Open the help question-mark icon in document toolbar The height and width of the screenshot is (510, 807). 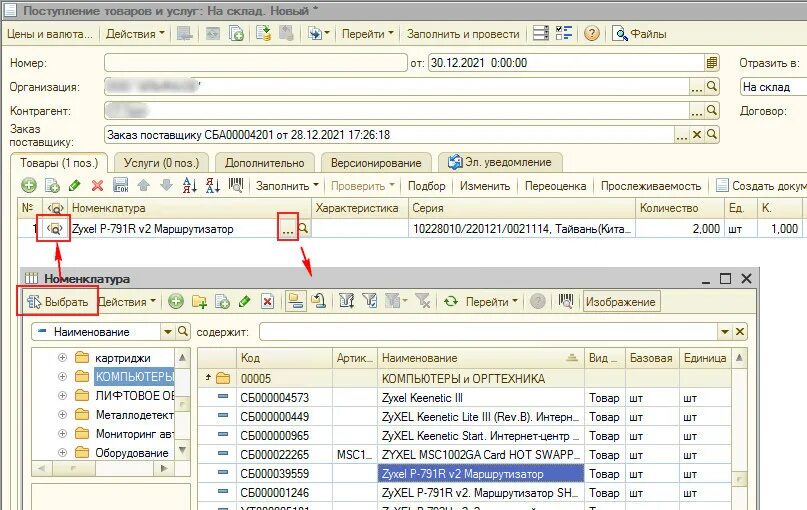[x=592, y=34]
